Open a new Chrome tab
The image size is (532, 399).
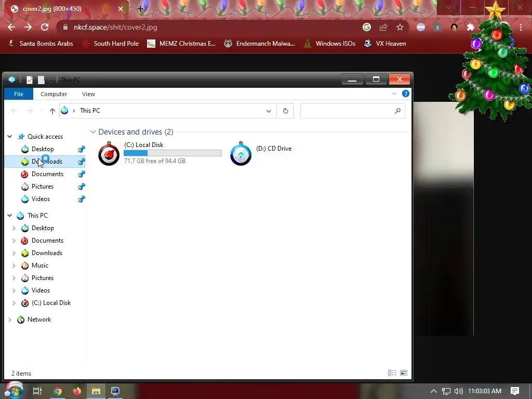pos(140,9)
